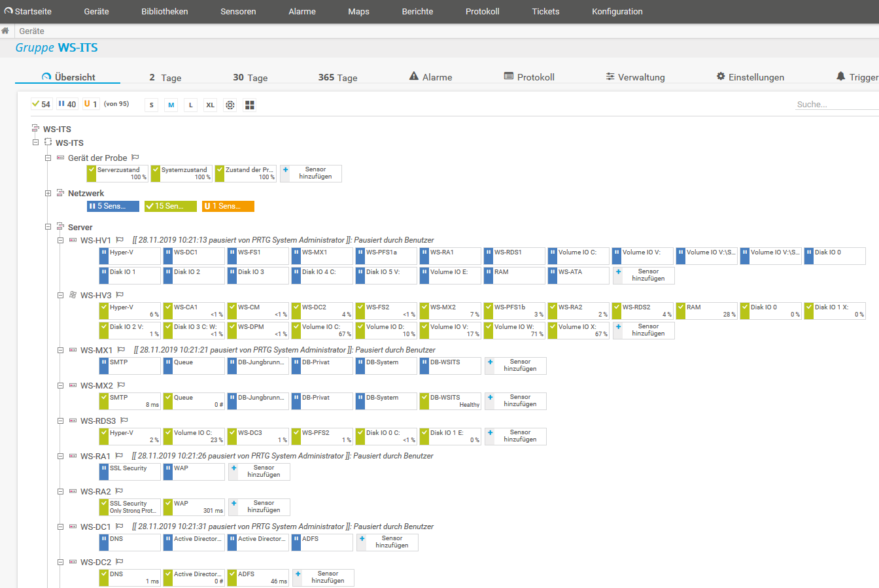Open the Geräte breadcrumb link
Image resolution: width=879 pixels, height=588 pixels.
31,31
